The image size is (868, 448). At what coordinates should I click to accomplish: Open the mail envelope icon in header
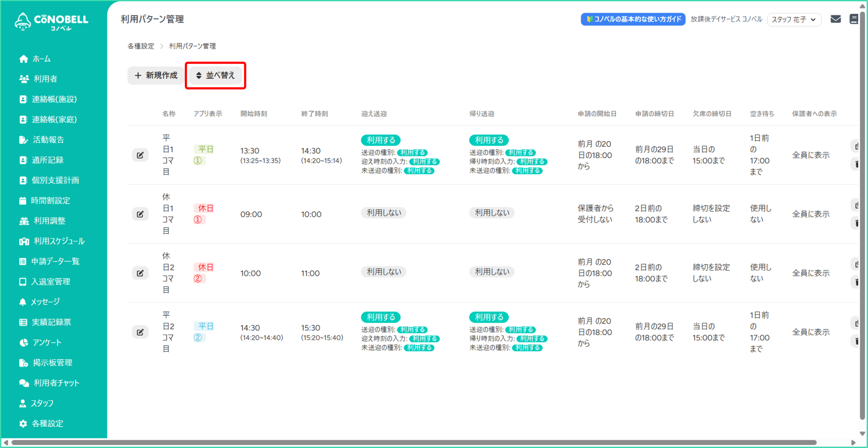point(835,19)
